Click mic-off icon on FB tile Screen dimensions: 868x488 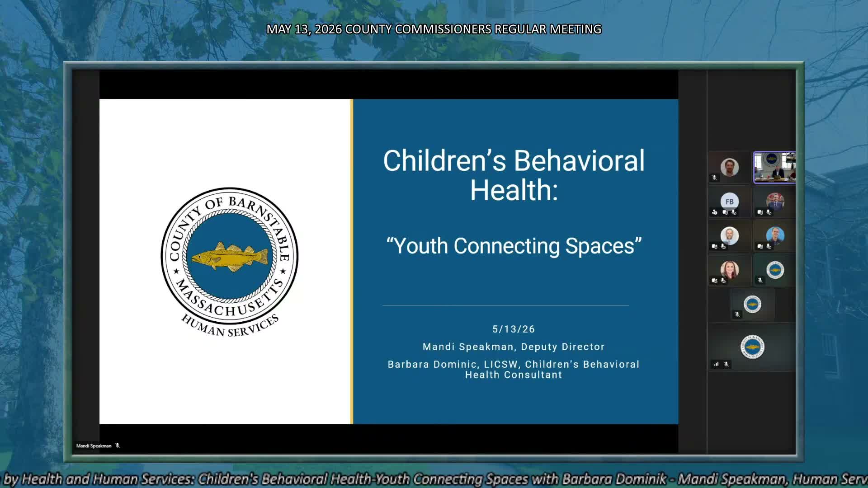coord(734,212)
